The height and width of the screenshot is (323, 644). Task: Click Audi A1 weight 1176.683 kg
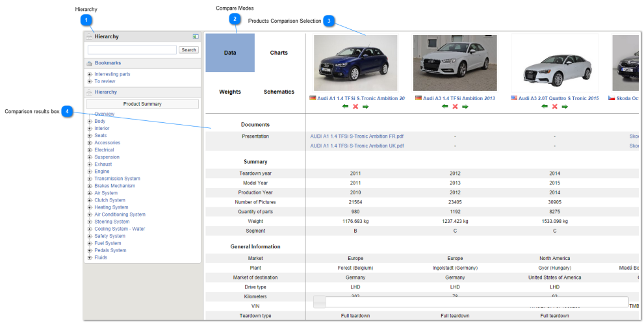tap(355, 222)
